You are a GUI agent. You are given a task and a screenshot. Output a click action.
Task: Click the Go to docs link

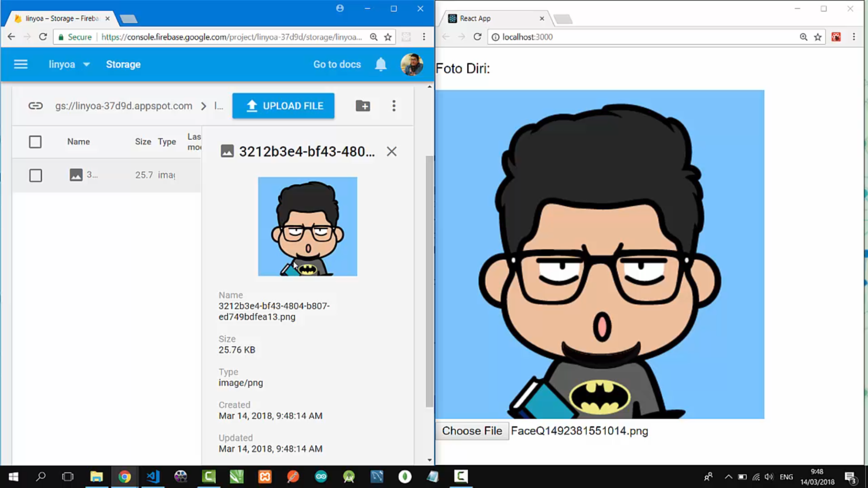337,64
